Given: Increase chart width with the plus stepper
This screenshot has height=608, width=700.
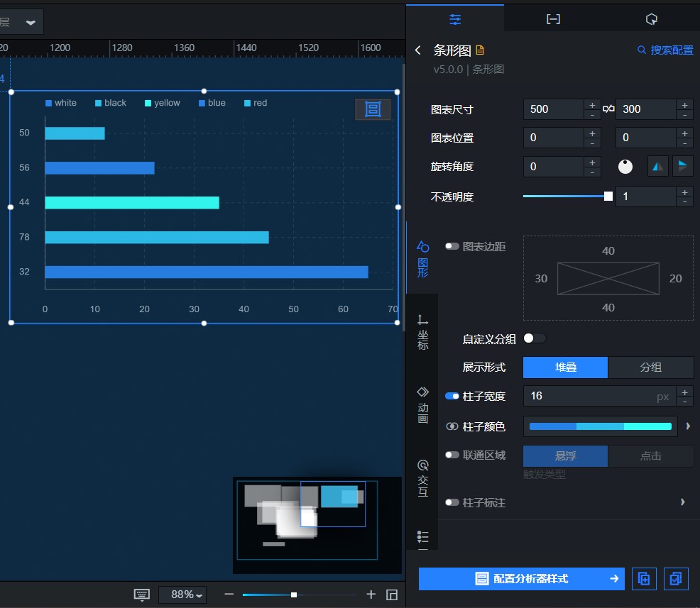Looking at the screenshot, I should (592, 105).
